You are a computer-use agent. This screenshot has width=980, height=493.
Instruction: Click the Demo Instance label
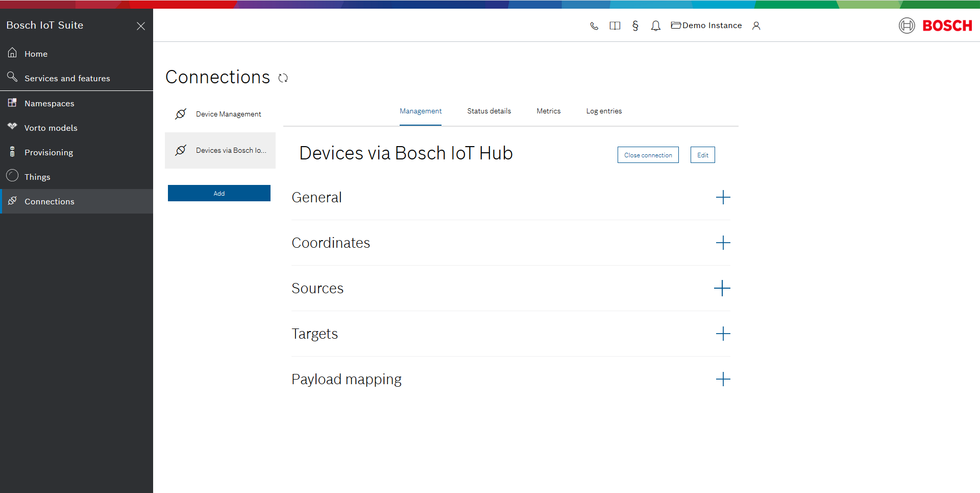pyautogui.click(x=712, y=26)
